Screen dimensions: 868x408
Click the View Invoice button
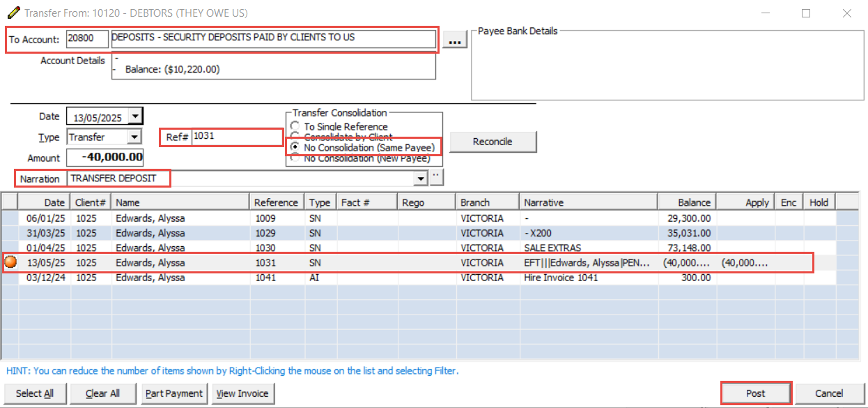(x=242, y=393)
